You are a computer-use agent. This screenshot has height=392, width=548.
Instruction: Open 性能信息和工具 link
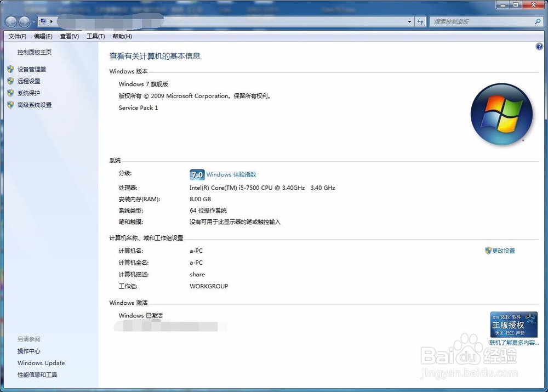pyautogui.click(x=37, y=375)
